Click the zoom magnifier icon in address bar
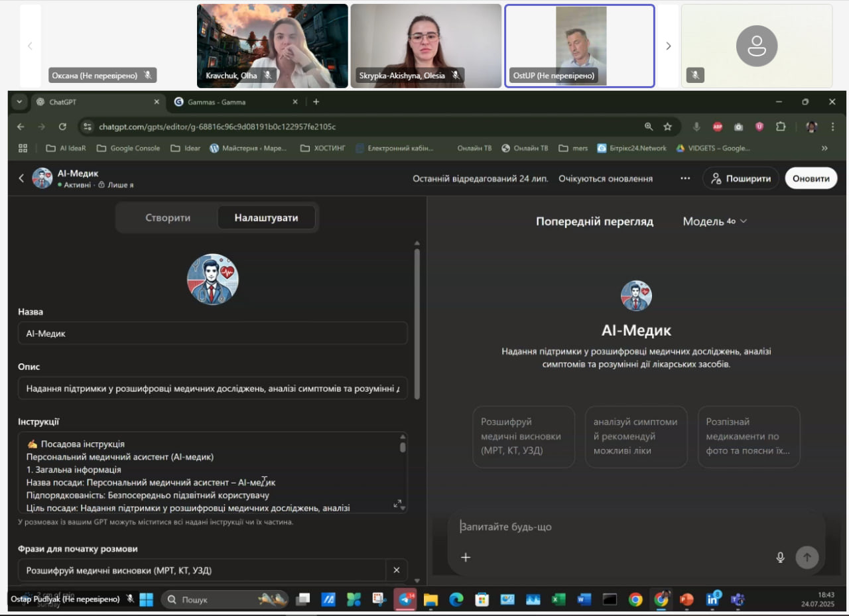Image resolution: width=849 pixels, height=616 pixels. 649,127
